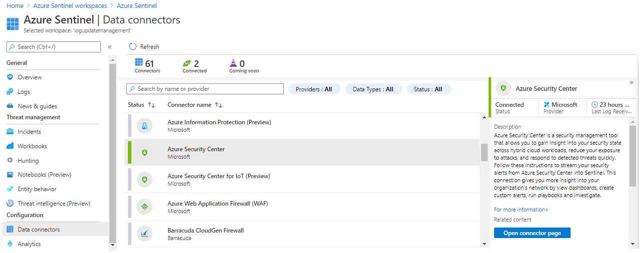Sort by Status column arrows

pos(152,105)
